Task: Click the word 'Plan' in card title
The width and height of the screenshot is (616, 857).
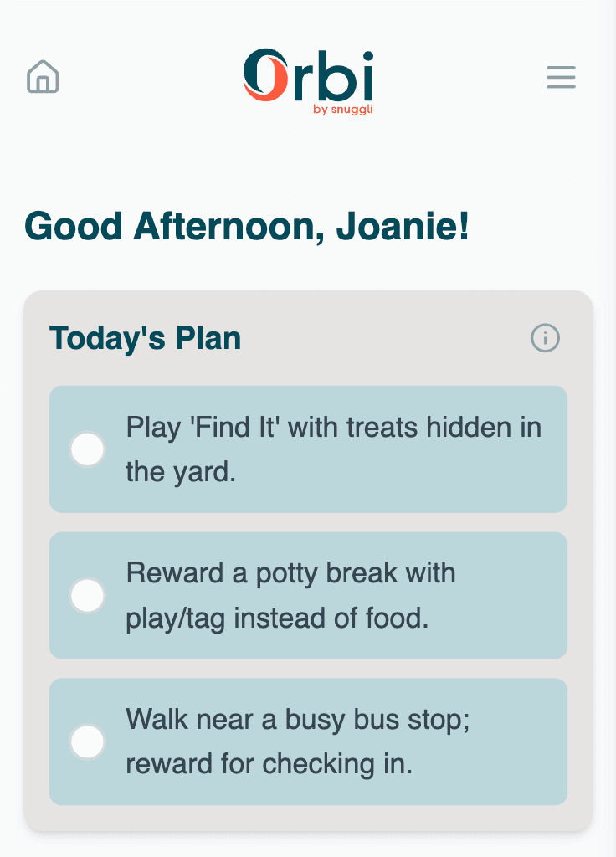Action: pos(208,338)
